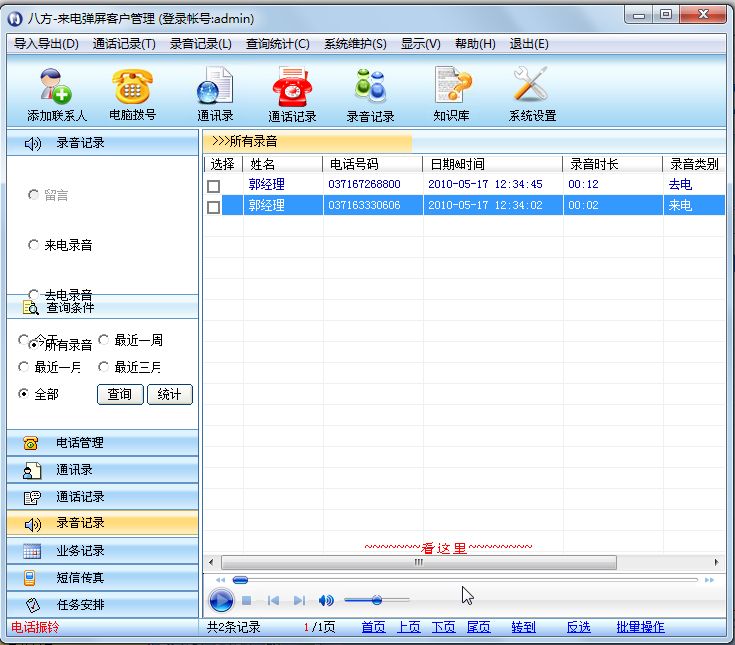Select the 来电录音 radio option

pyautogui.click(x=34, y=245)
